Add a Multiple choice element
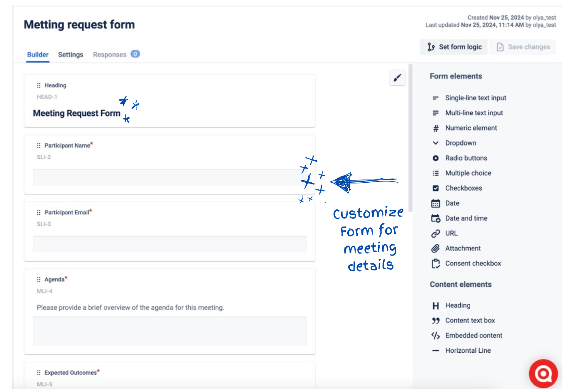The width and height of the screenshot is (574, 392). pos(468,173)
